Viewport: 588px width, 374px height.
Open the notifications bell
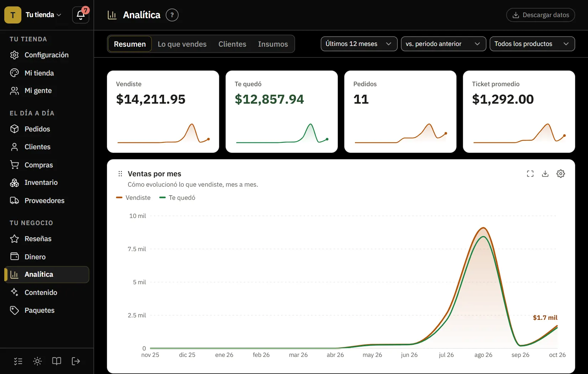click(x=81, y=15)
